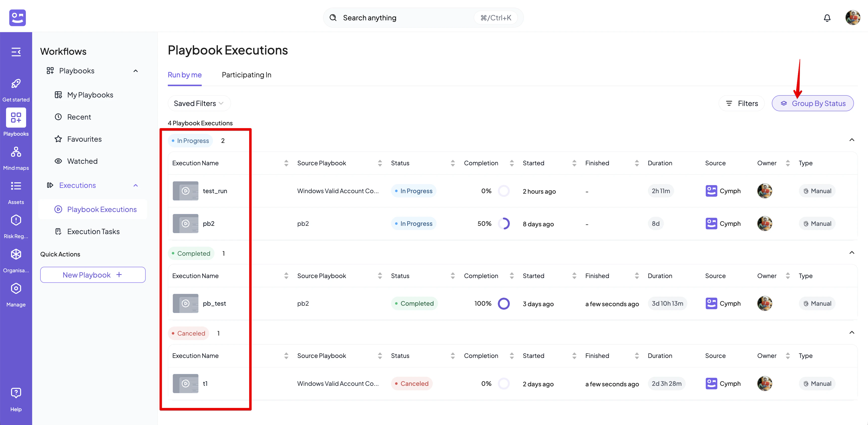Viewport: 868px width, 425px height.
Task: Toggle sorting on the Started column
Action: [x=574, y=163]
